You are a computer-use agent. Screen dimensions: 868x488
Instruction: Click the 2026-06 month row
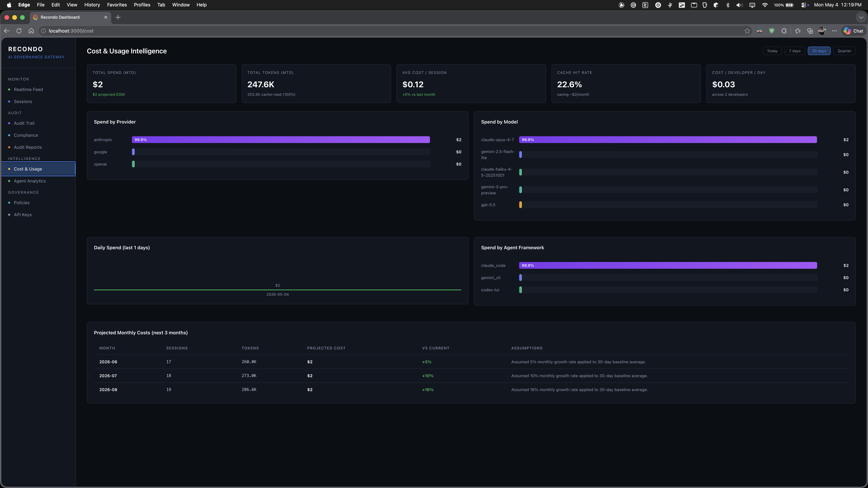(471, 362)
